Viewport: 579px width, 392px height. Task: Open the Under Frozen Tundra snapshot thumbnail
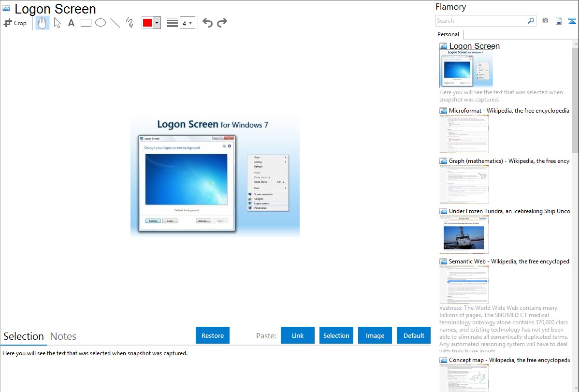464,234
